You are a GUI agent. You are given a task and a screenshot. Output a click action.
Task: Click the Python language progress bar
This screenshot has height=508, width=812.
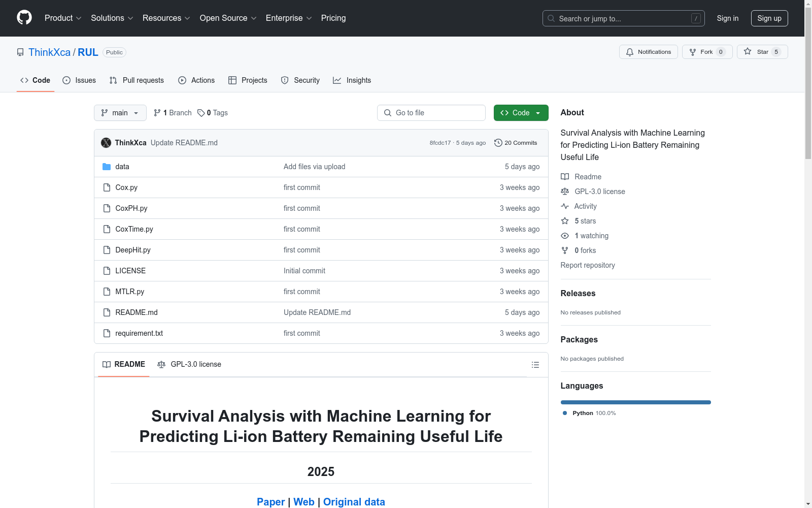click(x=636, y=402)
